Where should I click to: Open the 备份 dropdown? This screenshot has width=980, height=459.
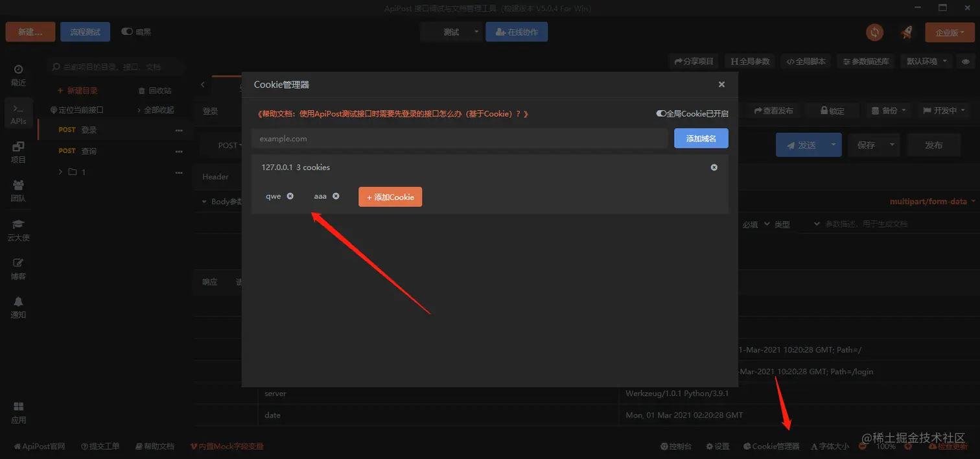[x=889, y=111]
